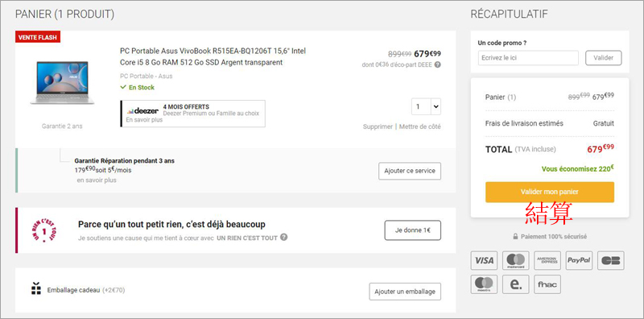Click 'PANIER (1 PRODUIT)' heading
The image size is (644, 319).
click(65, 14)
